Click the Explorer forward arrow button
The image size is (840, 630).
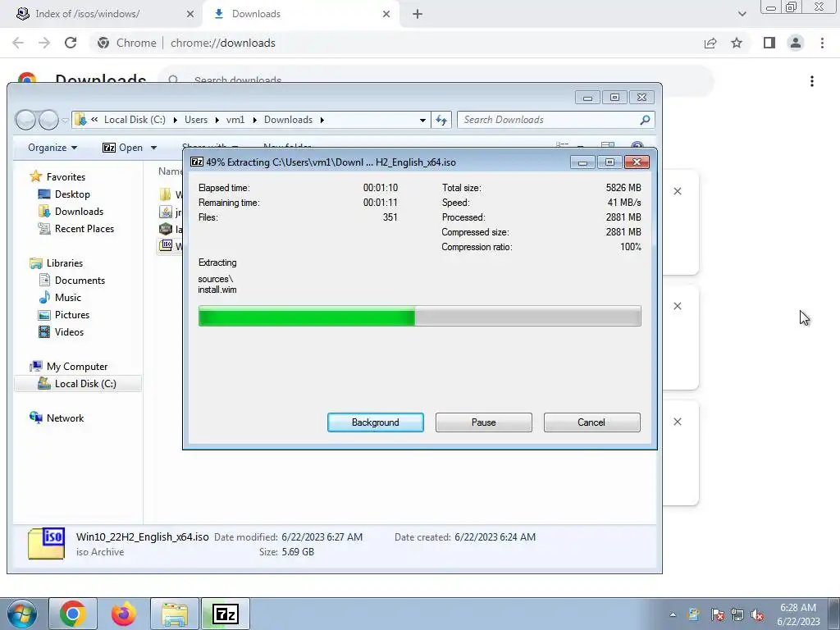click(x=48, y=120)
